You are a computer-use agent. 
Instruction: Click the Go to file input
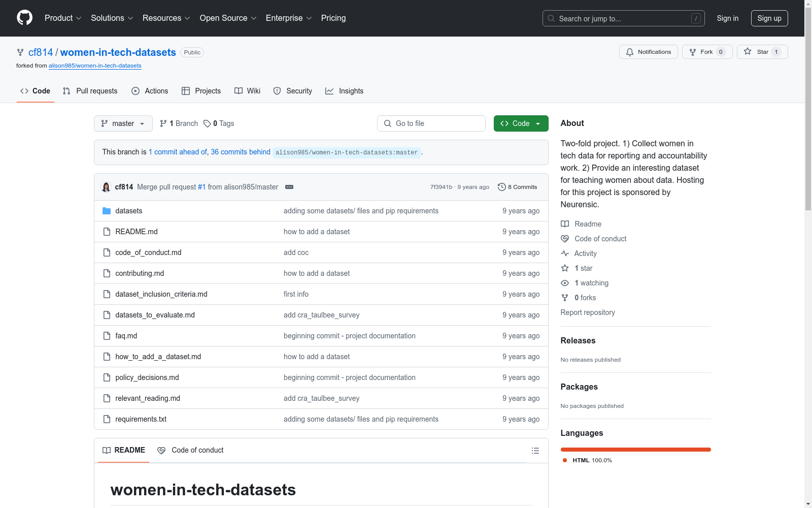pyautogui.click(x=431, y=123)
